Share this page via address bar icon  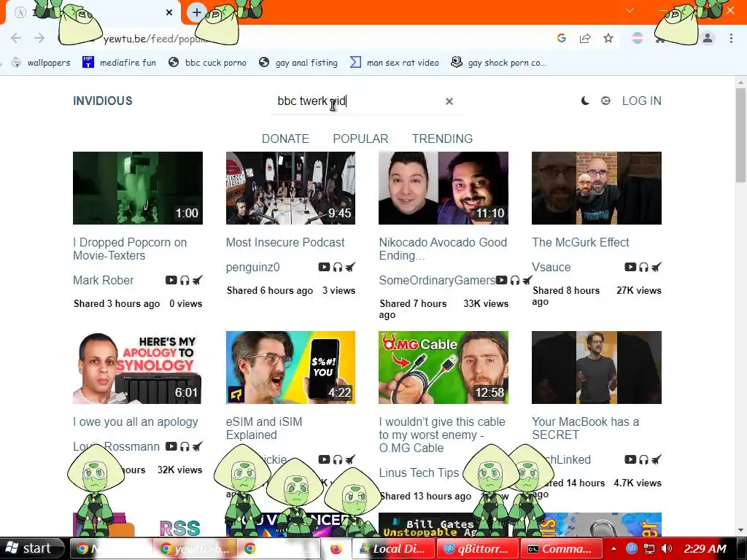pos(585,38)
